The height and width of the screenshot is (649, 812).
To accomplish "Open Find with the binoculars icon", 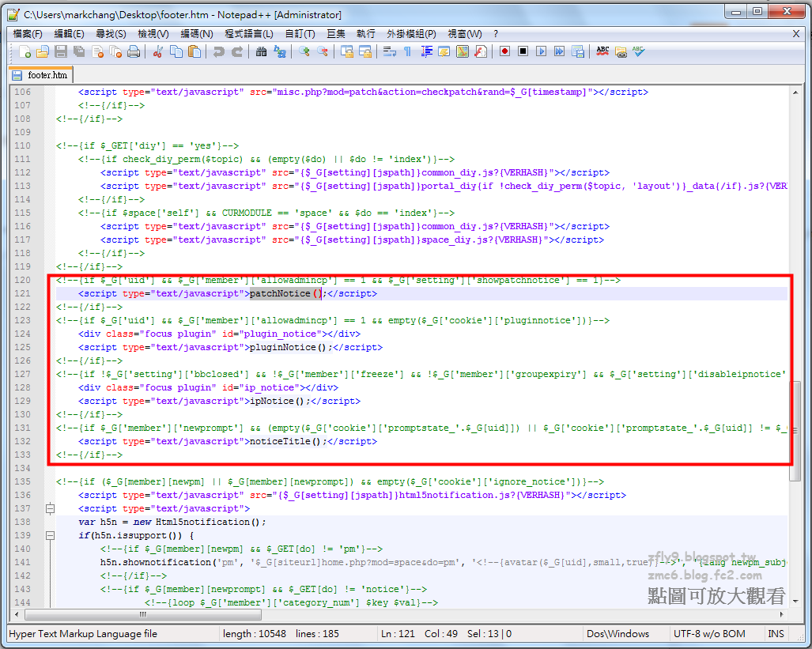I will pyautogui.click(x=261, y=51).
